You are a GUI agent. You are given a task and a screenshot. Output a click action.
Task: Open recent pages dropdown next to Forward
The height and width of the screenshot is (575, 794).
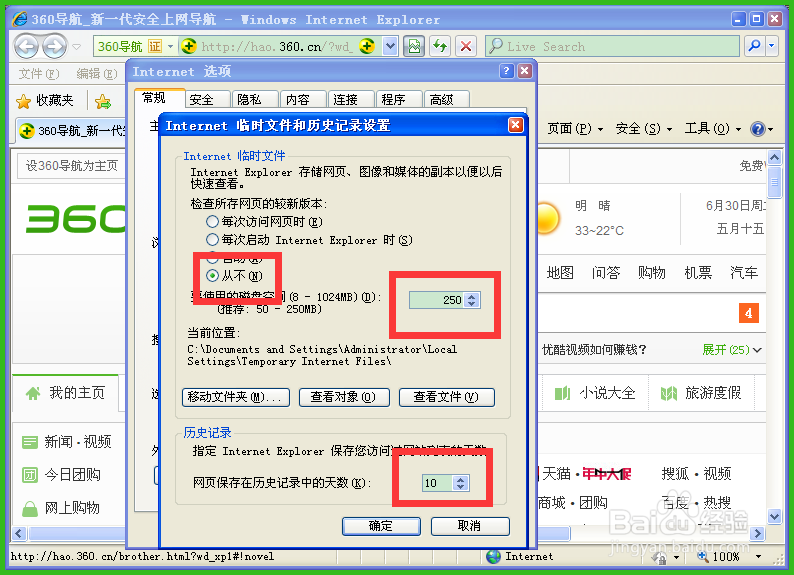76,47
